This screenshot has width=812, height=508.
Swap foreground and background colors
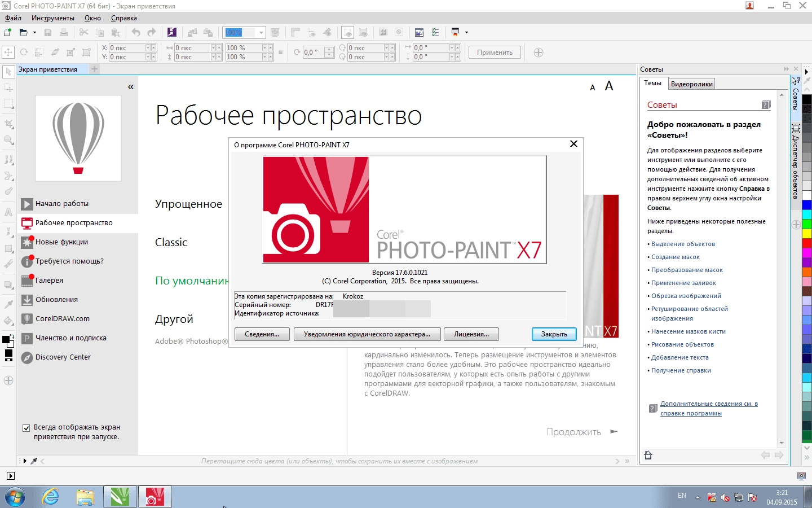pyautogui.click(x=11, y=338)
